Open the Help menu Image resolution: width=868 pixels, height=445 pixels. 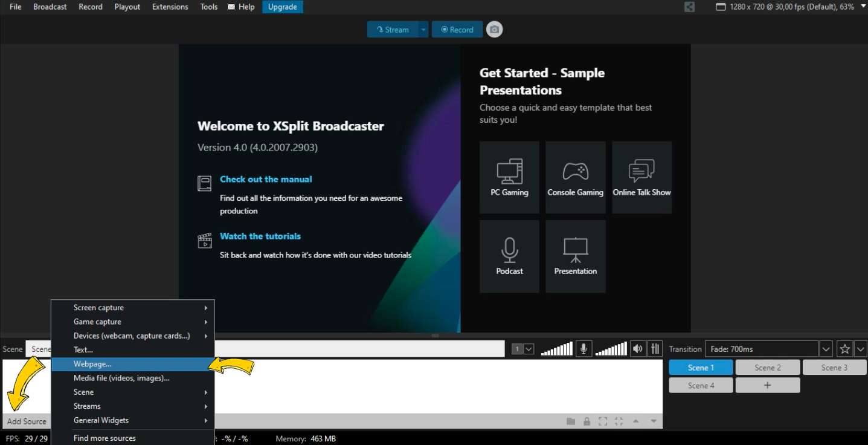[246, 7]
